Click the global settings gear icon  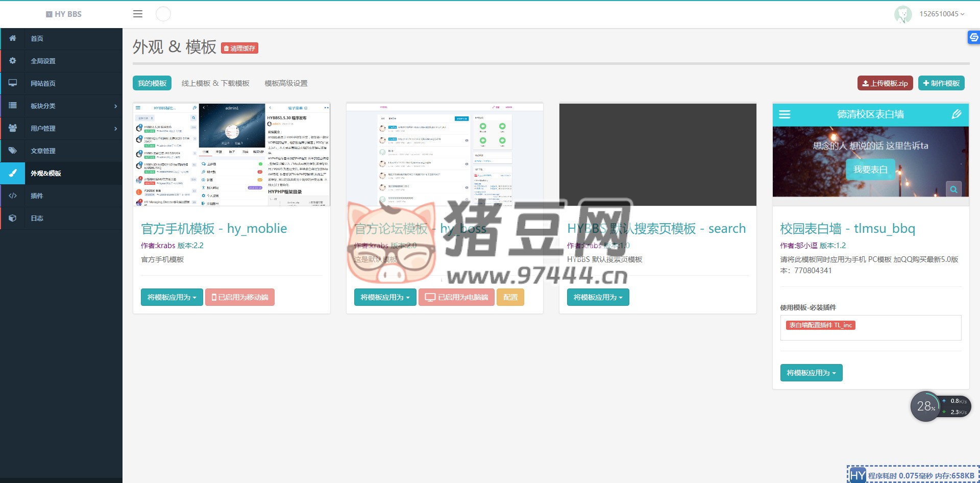pyautogui.click(x=13, y=61)
